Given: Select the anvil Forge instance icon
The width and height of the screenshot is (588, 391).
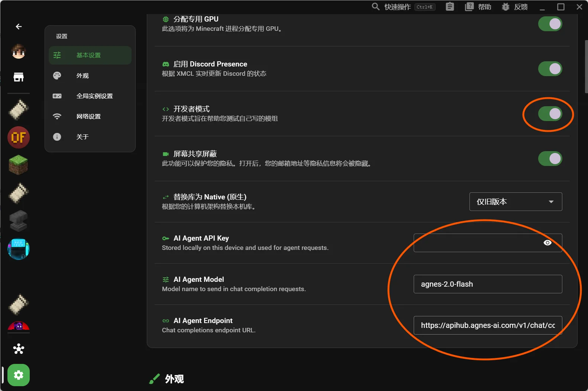Looking at the screenshot, I should pyautogui.click(x=19, y=221).
